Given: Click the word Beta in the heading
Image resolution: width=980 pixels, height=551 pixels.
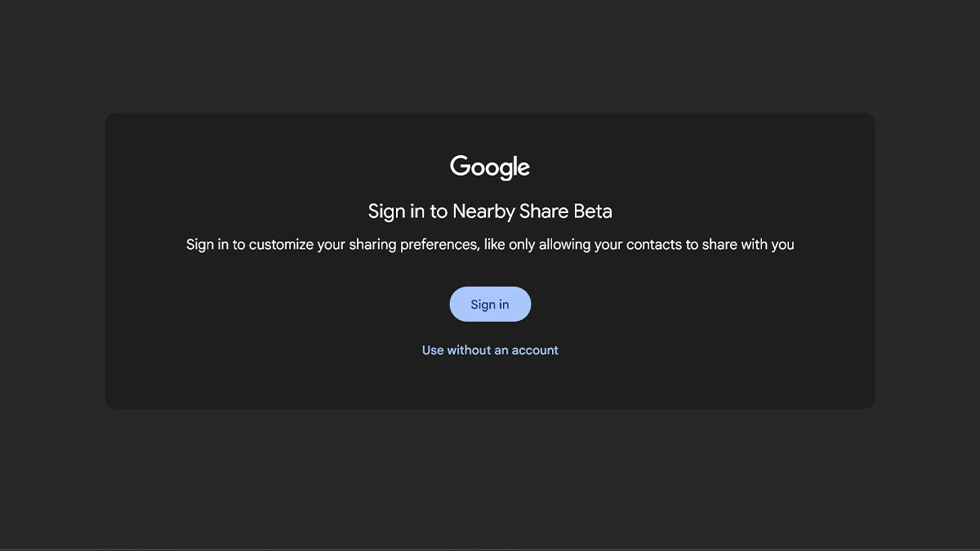Looking at the screenshot, I should pos(593,211).
